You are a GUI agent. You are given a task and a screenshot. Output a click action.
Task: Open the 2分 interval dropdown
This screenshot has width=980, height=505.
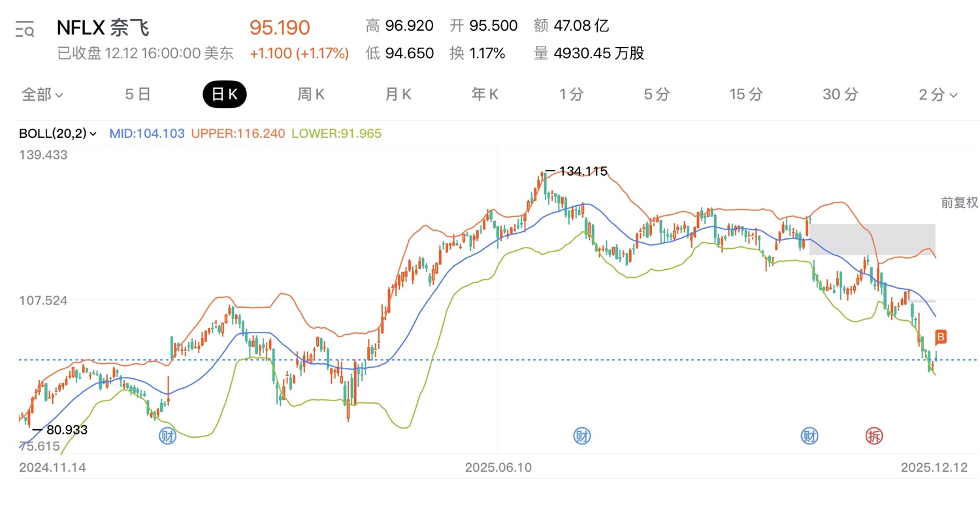(938, 95)
